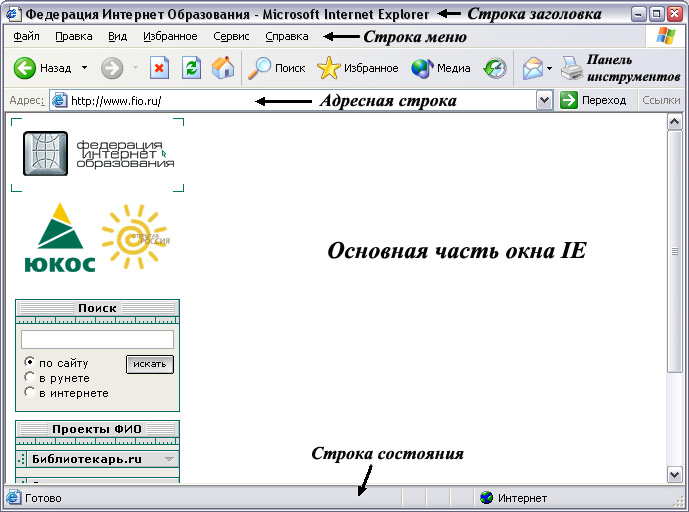Go to the Home page icon
Image resolution: width=689 pixels, height=512 pixels.
(x=223, y=68)
